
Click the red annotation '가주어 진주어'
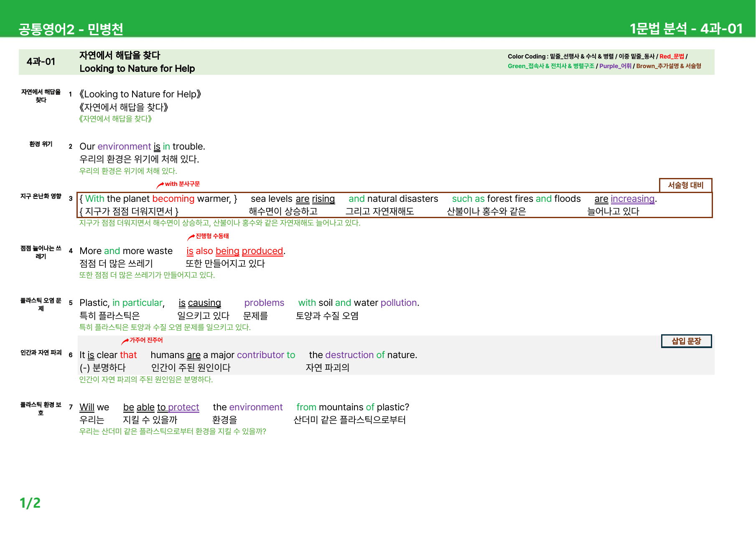[146, 340]
